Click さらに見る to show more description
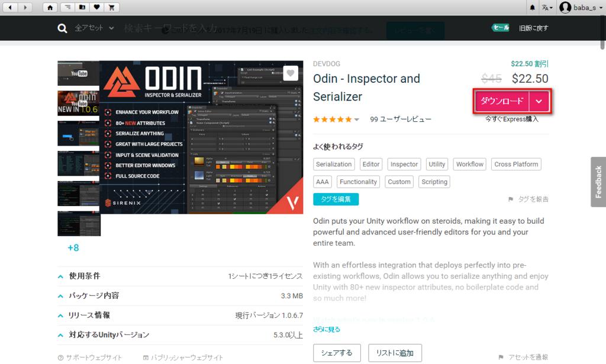The height and width of the screenshot is (364, 606). point(327,329)
